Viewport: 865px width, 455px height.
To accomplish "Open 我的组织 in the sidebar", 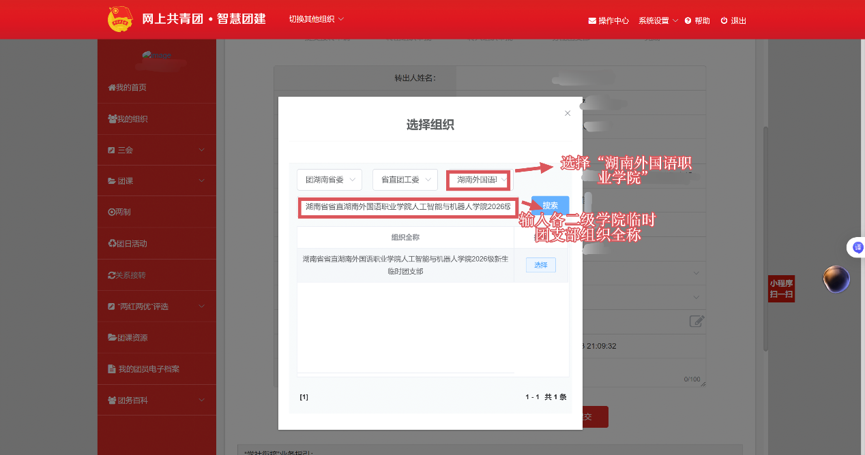I will click(157, 119).
